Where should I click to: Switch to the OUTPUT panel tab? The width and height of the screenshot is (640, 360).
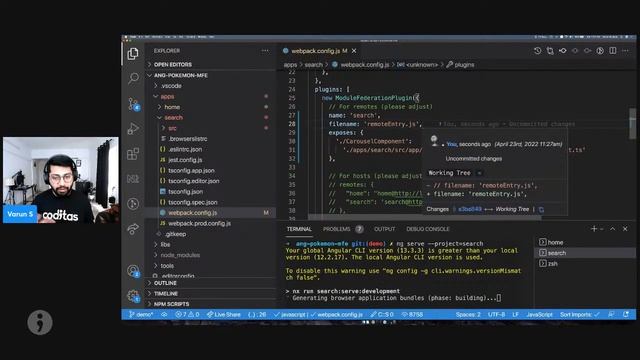[x=384, y=229]
